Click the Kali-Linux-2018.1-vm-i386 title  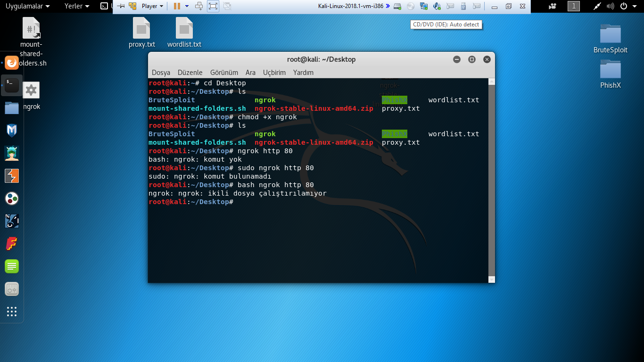click(x=351, y=6)
